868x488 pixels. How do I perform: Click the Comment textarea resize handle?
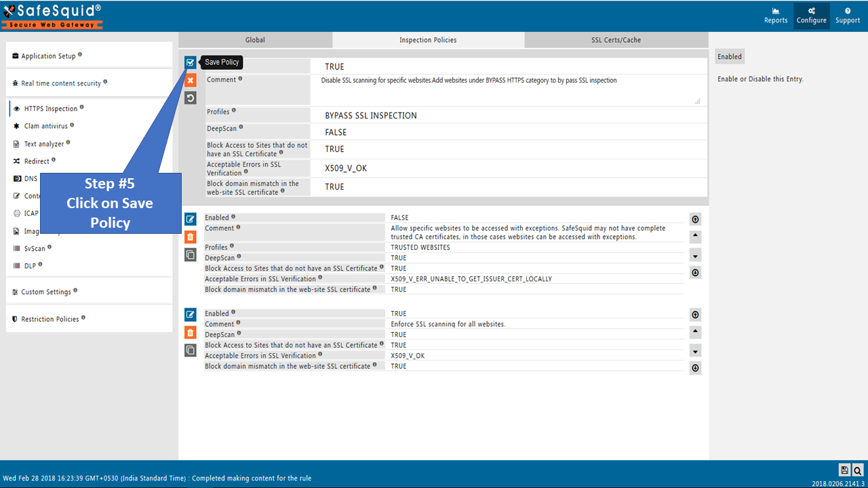coord(698,101)
